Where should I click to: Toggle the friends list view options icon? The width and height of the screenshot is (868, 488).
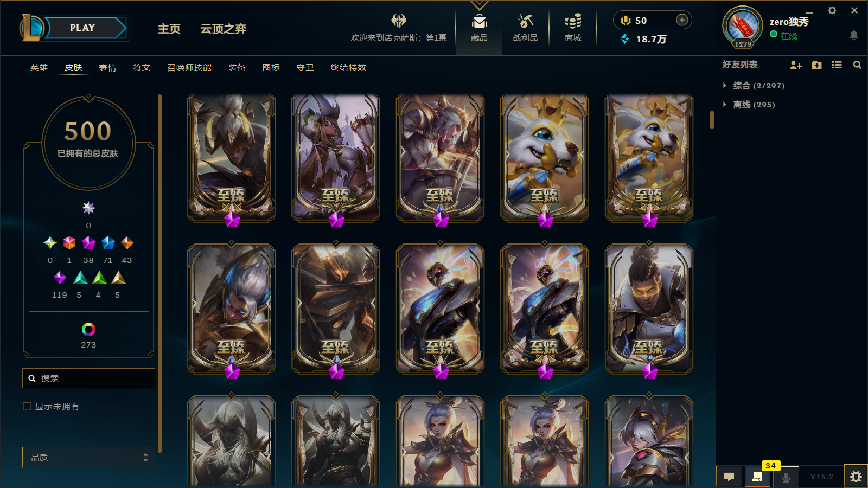point(837,65)
